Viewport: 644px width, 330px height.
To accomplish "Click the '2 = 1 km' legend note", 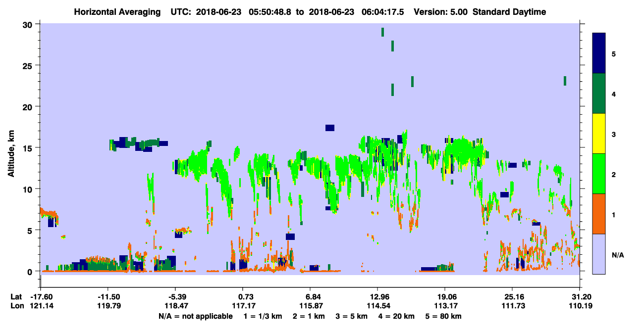I will [x=308, y=316].
